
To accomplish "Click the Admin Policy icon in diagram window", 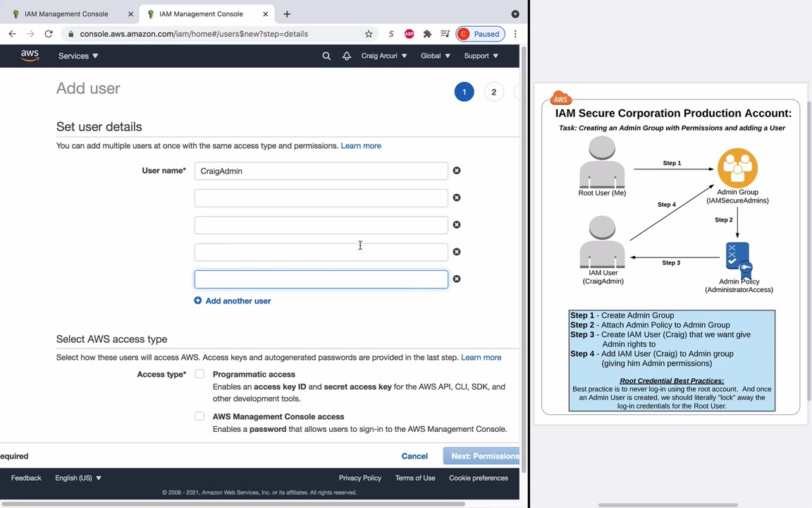I will tap(739, 259).
